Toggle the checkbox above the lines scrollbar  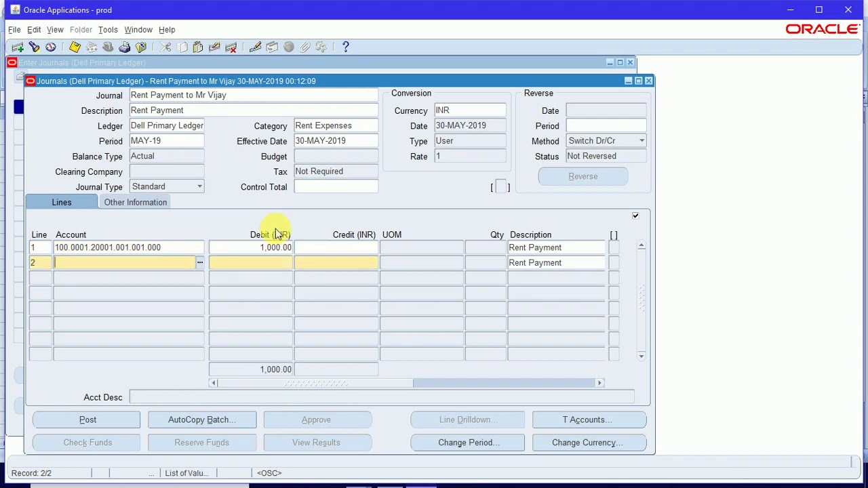(x=635, y=216)
